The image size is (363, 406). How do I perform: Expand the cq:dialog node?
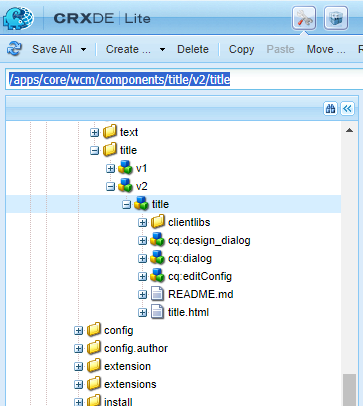[x=143, y=259]
